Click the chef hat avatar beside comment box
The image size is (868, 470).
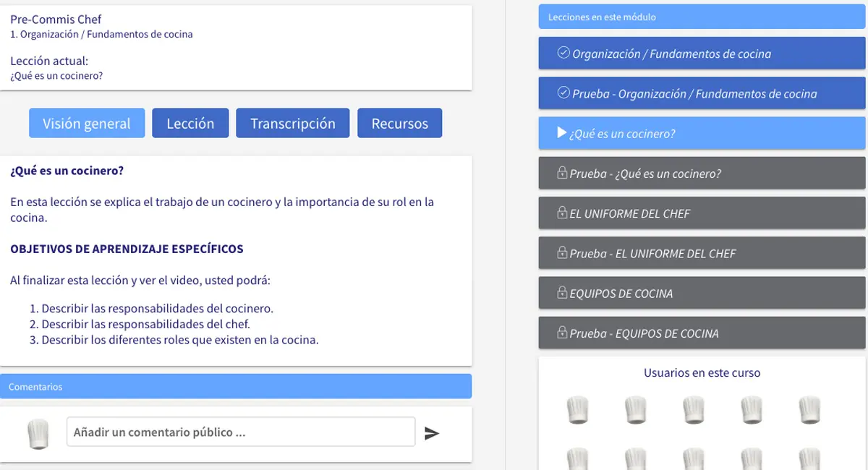pyautogui.click(x=38, y=433)
